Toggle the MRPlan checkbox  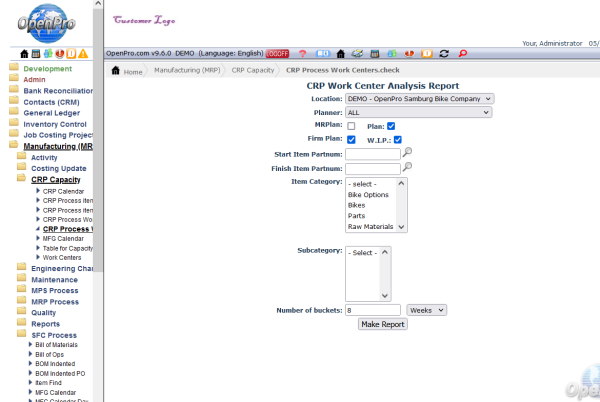point(351,126)
